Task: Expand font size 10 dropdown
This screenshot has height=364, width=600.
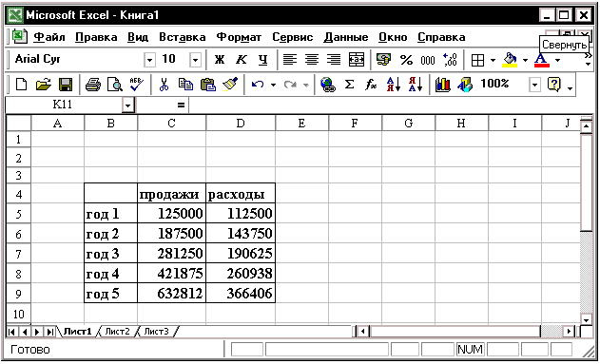Action: coord(195,60)
